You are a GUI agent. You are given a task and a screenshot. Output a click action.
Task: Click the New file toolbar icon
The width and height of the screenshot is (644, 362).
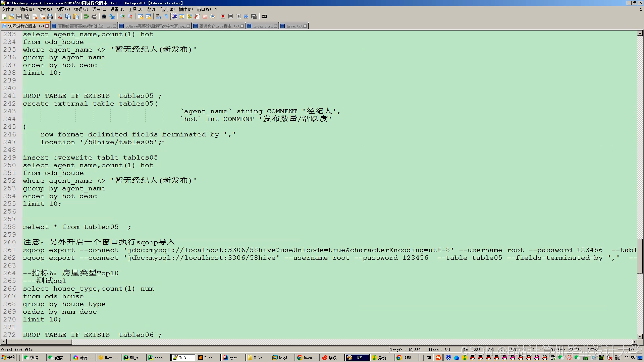point(4,16)
